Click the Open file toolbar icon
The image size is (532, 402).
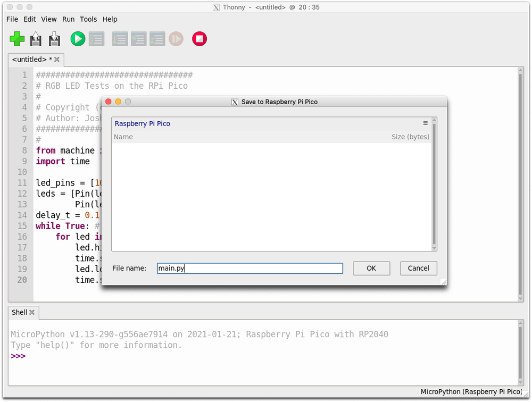point(36,39)
